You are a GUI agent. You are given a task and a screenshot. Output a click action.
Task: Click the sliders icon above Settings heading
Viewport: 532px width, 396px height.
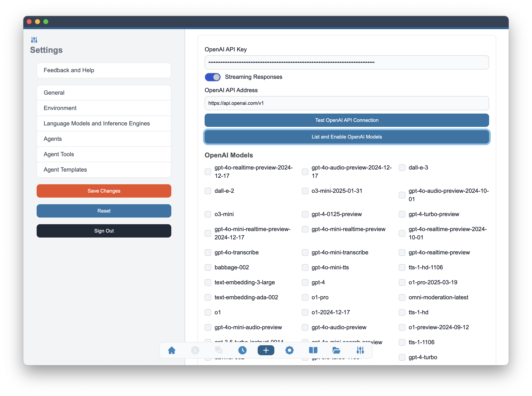click(x=34, y=40)
